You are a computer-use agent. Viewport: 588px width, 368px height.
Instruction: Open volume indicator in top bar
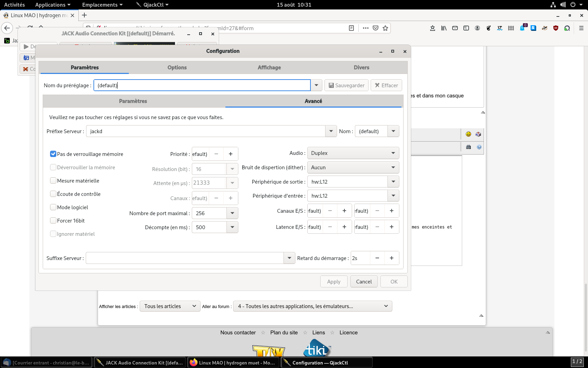pyautogui.click(x=563, y=5)
